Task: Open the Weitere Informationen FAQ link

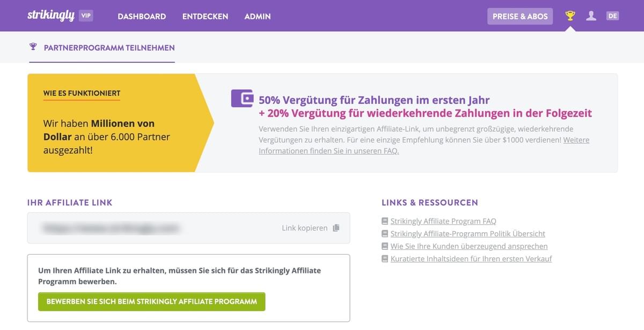Action: click(424, 145)
